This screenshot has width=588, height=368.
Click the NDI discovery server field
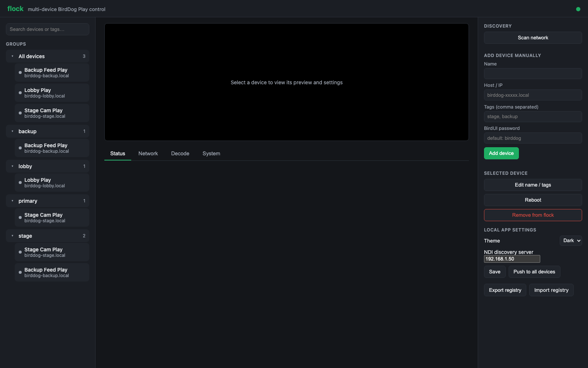coord(512,259)
